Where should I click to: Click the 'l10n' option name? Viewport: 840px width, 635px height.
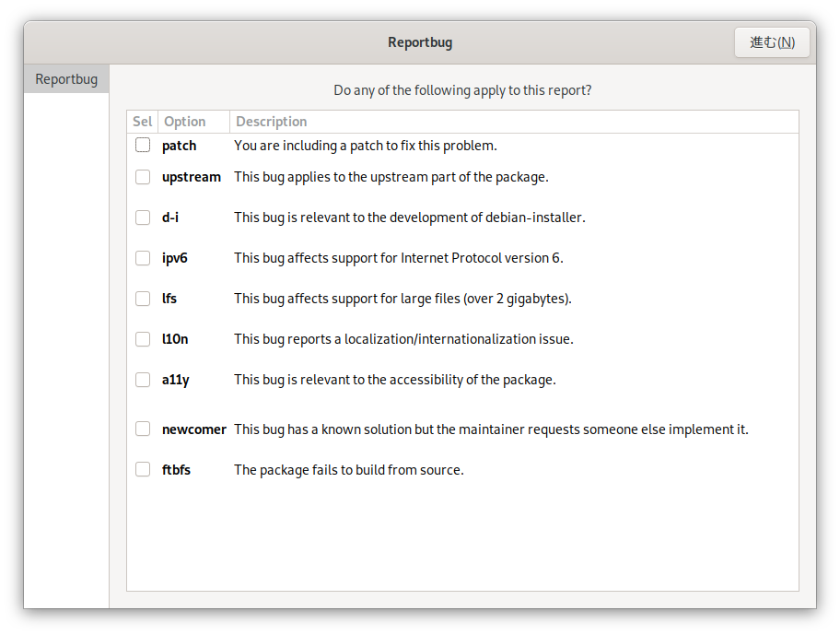175,339
